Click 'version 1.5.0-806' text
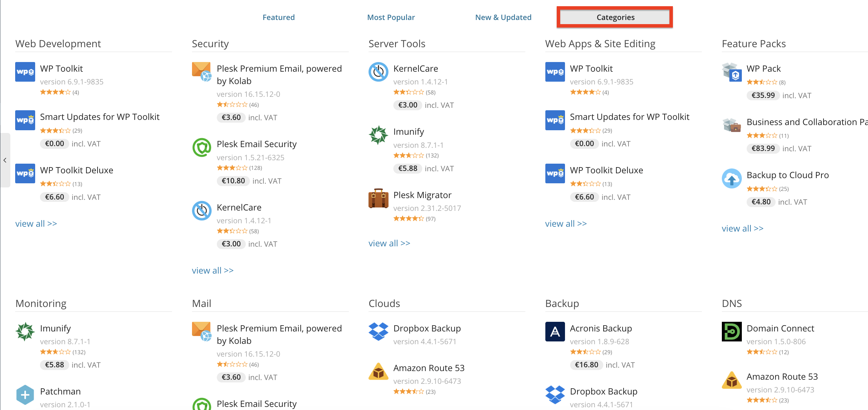Screen dimensions: 868x410 pos(776,341)
